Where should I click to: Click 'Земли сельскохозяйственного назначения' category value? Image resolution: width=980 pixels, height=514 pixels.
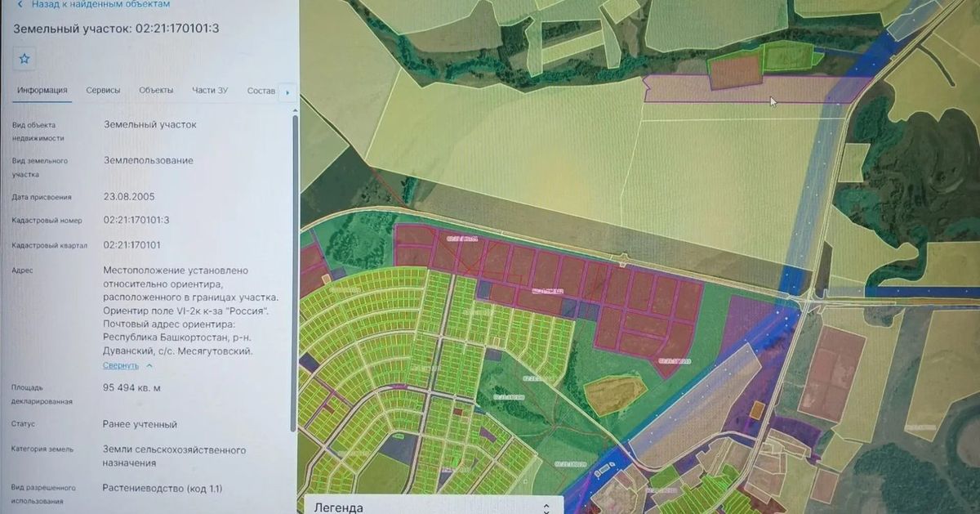point(174,456)
